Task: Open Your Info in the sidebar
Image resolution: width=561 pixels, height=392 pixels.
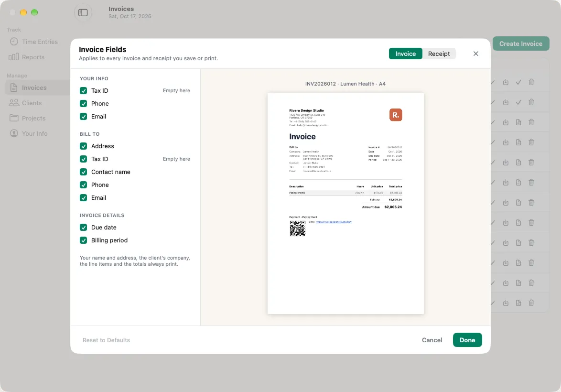Action: tap(29, 133)
